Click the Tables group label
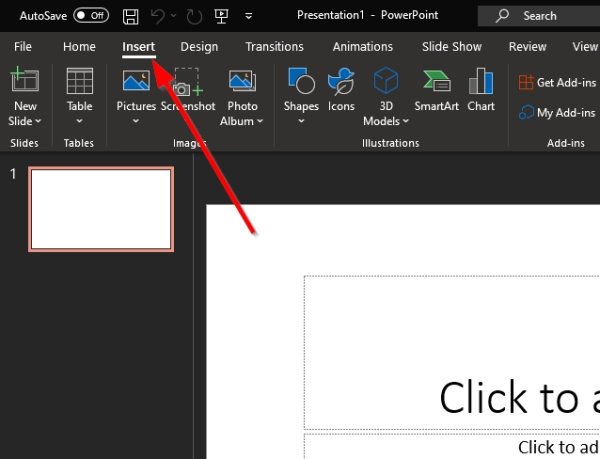 pos(78,143)
